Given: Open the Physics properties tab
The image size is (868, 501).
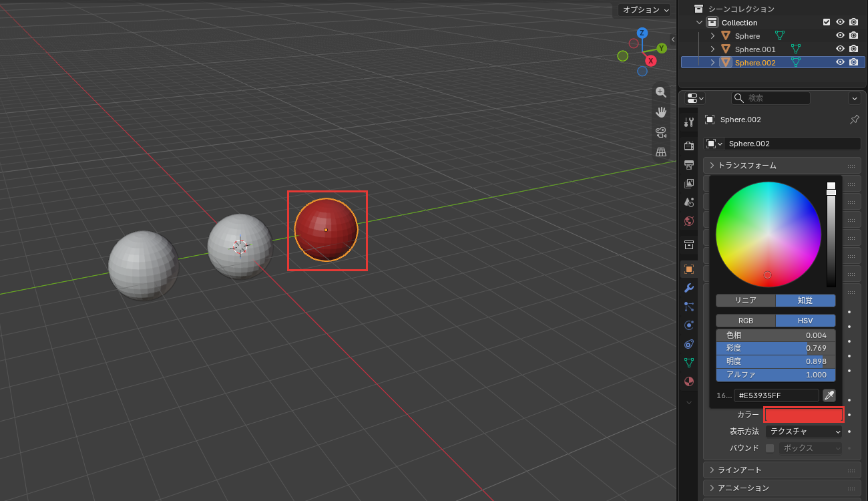Looking at the screenshot, I should point(689,325).
